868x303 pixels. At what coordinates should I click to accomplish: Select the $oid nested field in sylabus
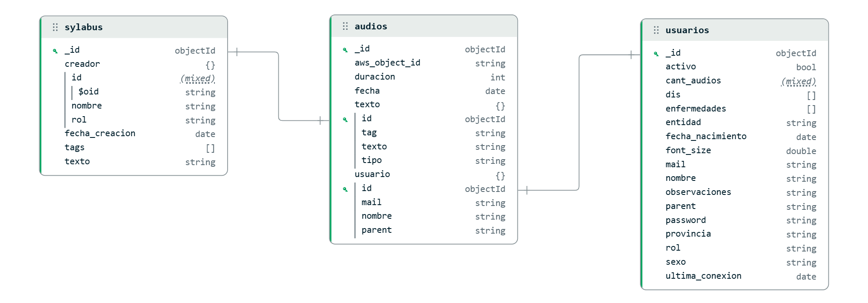pyautogui.click(x=89, y=91)
